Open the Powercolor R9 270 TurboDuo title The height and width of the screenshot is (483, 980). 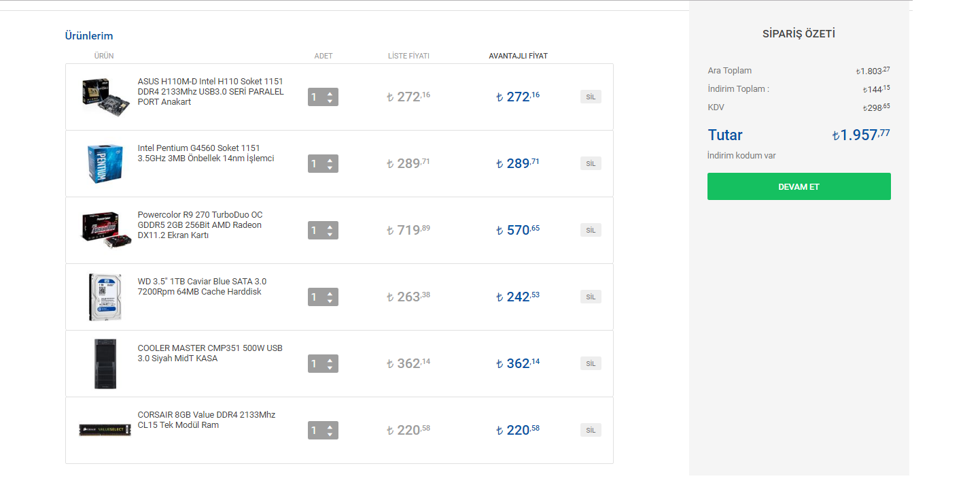(200, 225)
